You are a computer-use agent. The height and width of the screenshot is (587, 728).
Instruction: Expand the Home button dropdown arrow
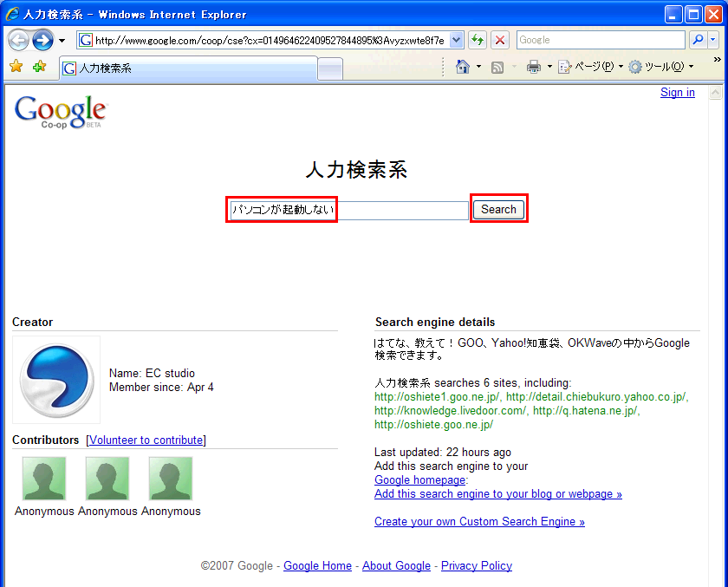(x=478, y=67)
